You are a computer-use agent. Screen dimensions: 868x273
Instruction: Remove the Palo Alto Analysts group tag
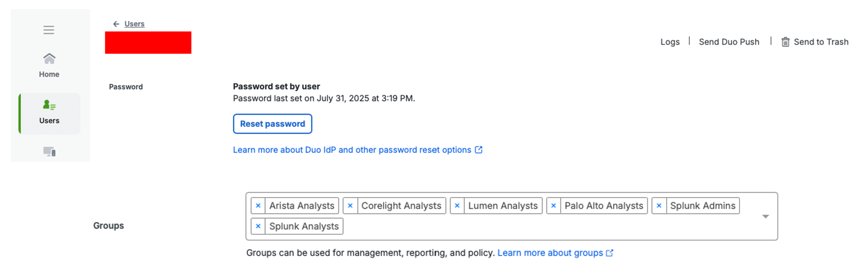[553, 206]
